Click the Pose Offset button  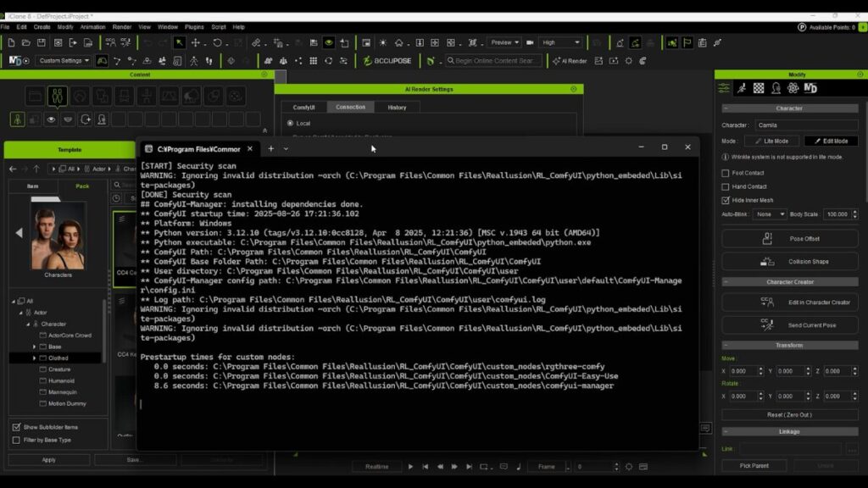pos(789,239)
